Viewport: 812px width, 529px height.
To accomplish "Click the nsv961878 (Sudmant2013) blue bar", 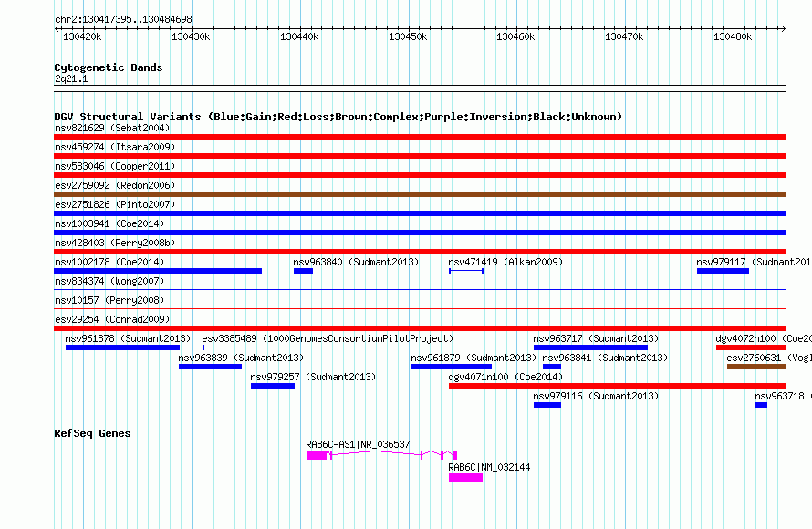I will [x=123, y=347].
